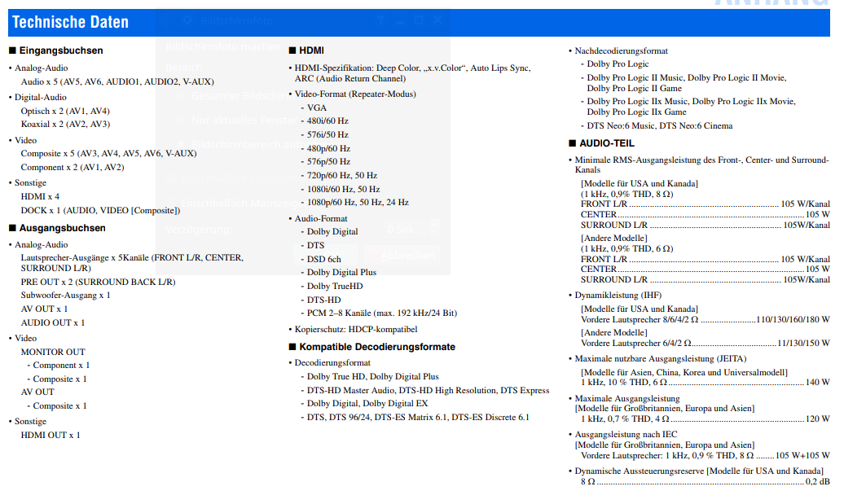The image size is (844, 504).
Task: Confirm screenshot with the OK button
Action: pos(324,255)
